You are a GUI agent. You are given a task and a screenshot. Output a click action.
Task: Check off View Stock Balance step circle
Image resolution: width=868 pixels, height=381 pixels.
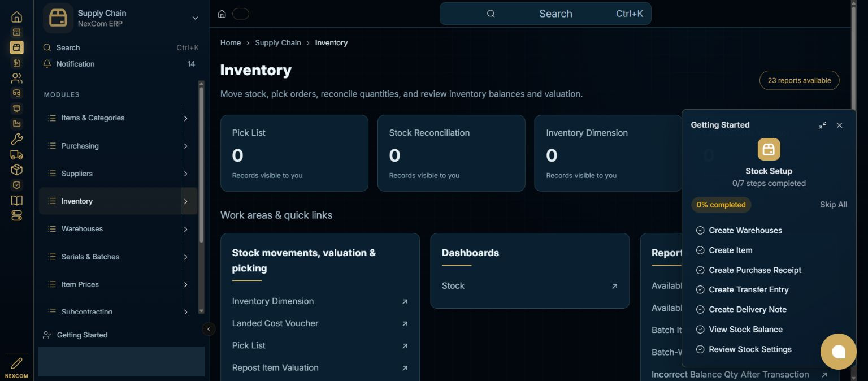700,330
